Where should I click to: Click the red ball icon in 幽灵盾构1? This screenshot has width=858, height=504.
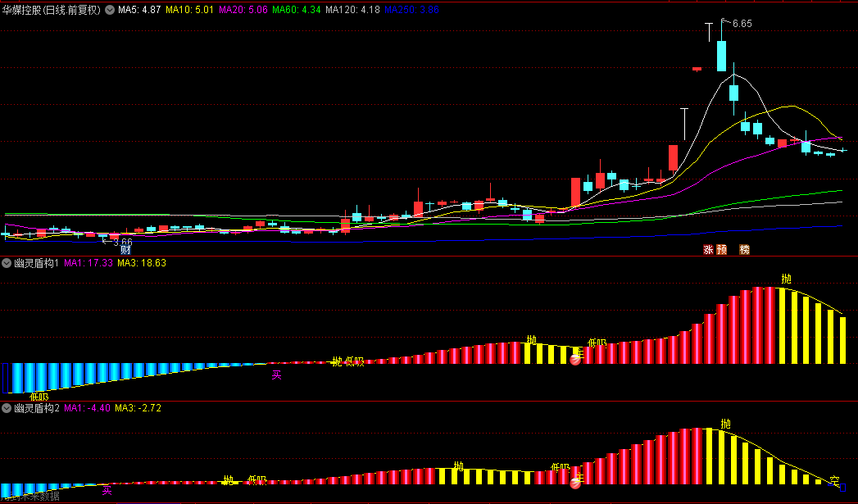click(575, 360)
